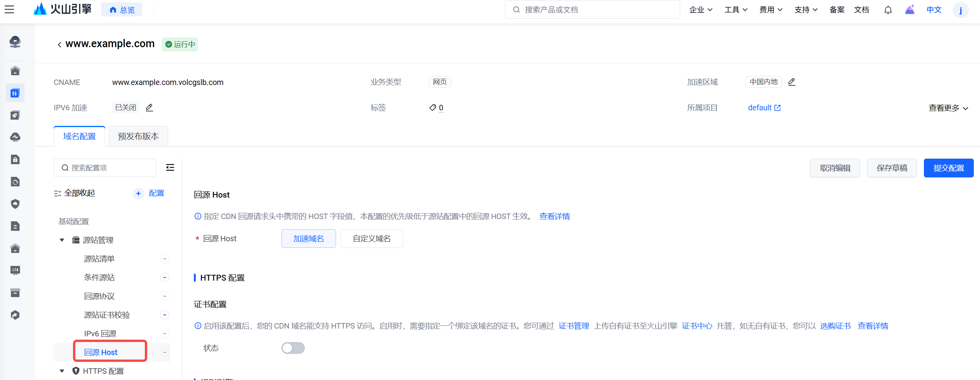Image resolution: width=980 pixels, height=380 pixels.
Task: Click the back arrow beside www.example.com
Action: coord(59,45)
